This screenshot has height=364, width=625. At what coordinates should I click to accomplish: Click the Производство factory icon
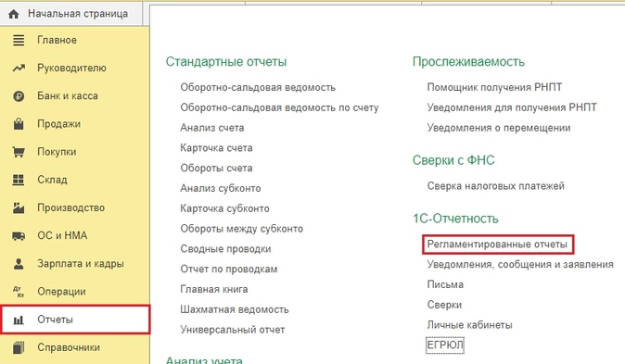[x=19, y=207]
